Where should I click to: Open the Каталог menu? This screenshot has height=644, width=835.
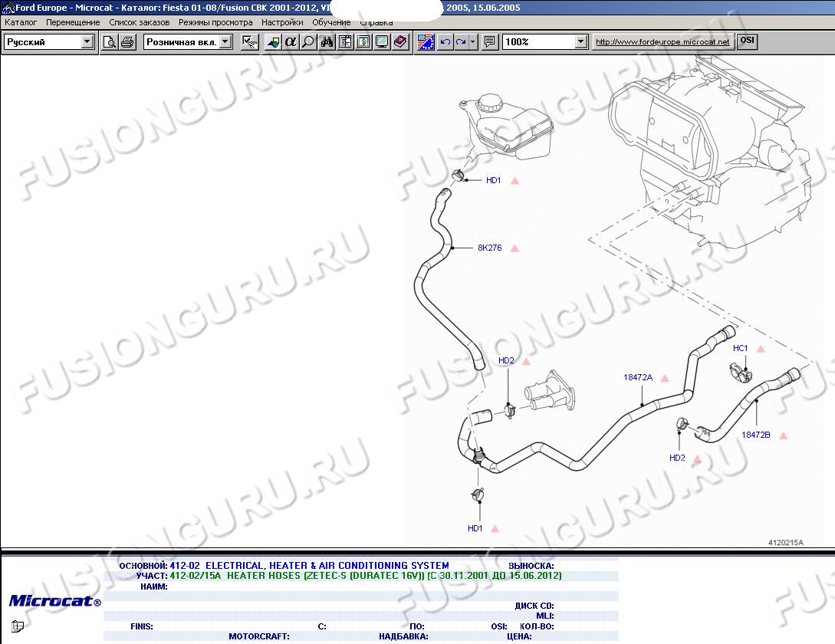pyautogui.click(x=21, y=22)
